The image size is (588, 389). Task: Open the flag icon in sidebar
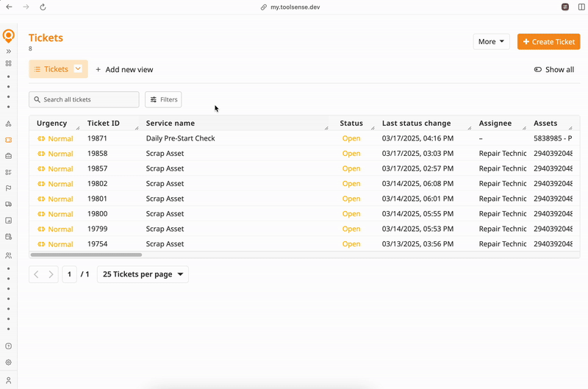pyautogui.click(x=9, y=188)
